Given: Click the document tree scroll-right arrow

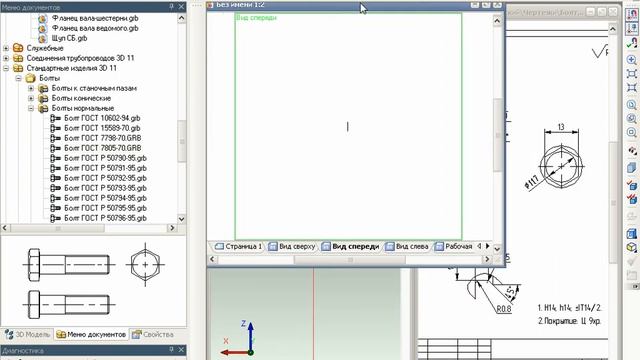Looking at the screenshot, I should (x=172, y=228).
